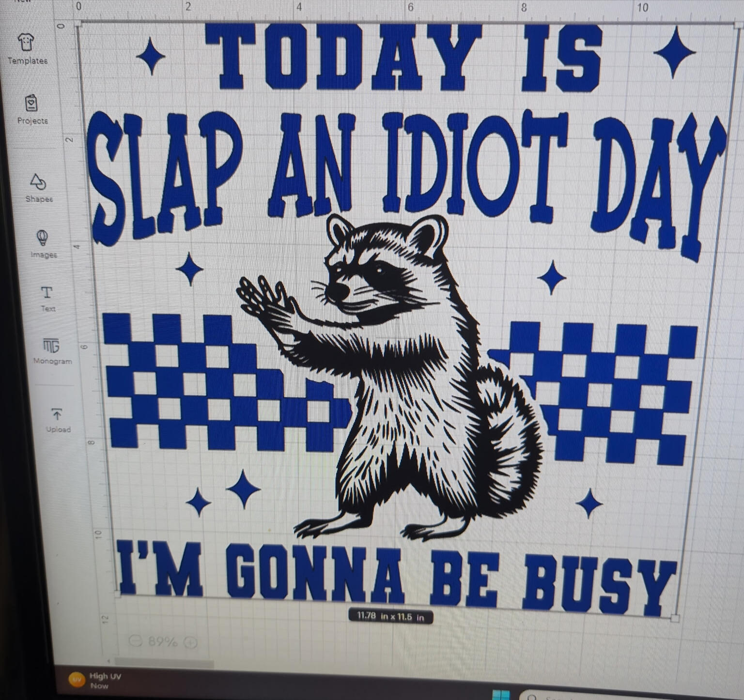Screen dimensions: 744x700
Task: Open the Projects panel
Action: (32, 108)
